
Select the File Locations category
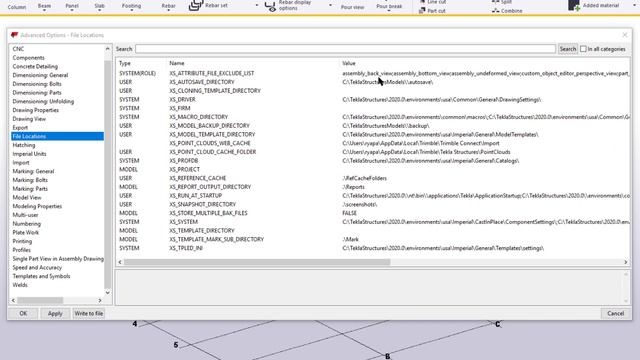58,136
